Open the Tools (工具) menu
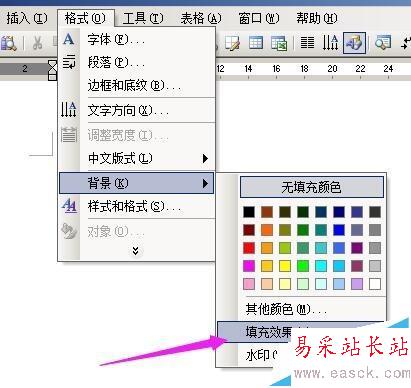This screenshot has width=411, height=388. (143, 18)
